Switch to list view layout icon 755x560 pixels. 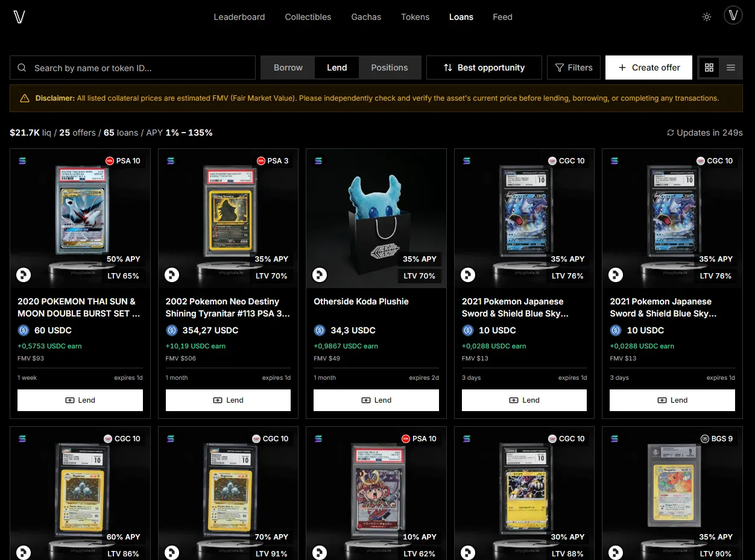point(731,68)
